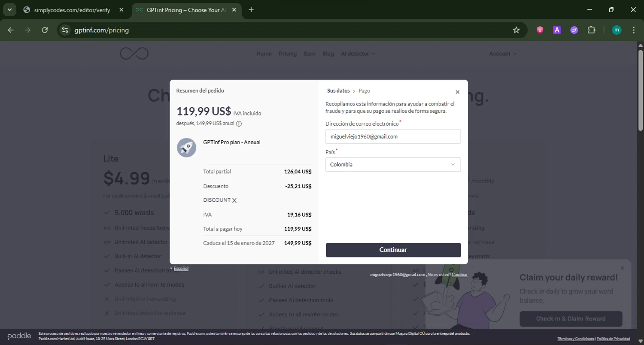Click the Pago breadcrumb step
This screenshot has height=345, width=644.
coord(364,91)
